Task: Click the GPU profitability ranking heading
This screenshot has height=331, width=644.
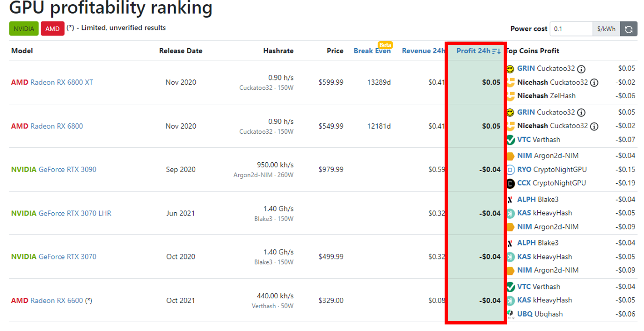Action: [x=111, y=7]
